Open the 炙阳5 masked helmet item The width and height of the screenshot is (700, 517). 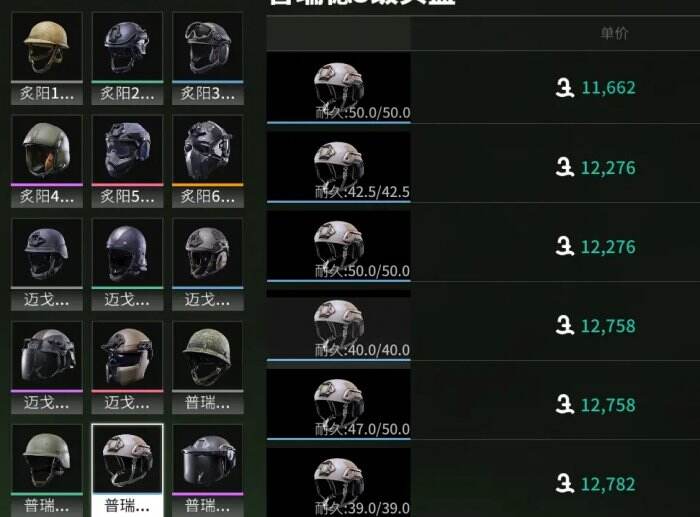pyautogui.click(x=127, y=161)
